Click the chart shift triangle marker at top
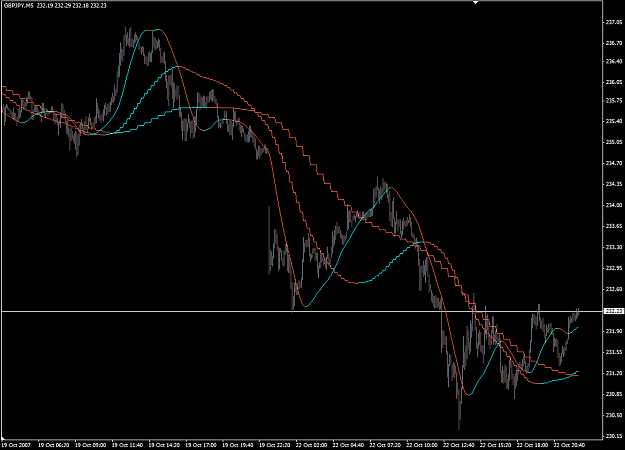Image resolution: width=625 pixels, height=450 pixels. [x=475, y=2]
